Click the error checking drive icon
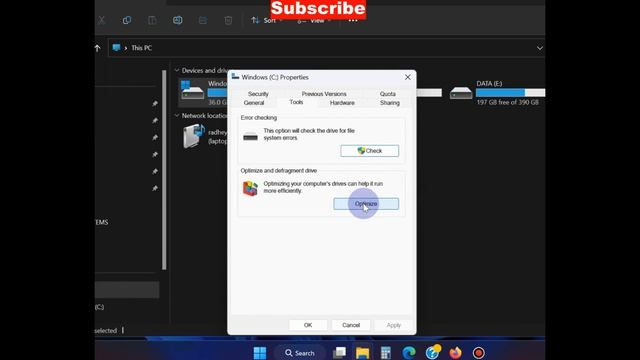The height and width of the screenshot is (360, 640). pyautogui.click(x=250, y=137)
